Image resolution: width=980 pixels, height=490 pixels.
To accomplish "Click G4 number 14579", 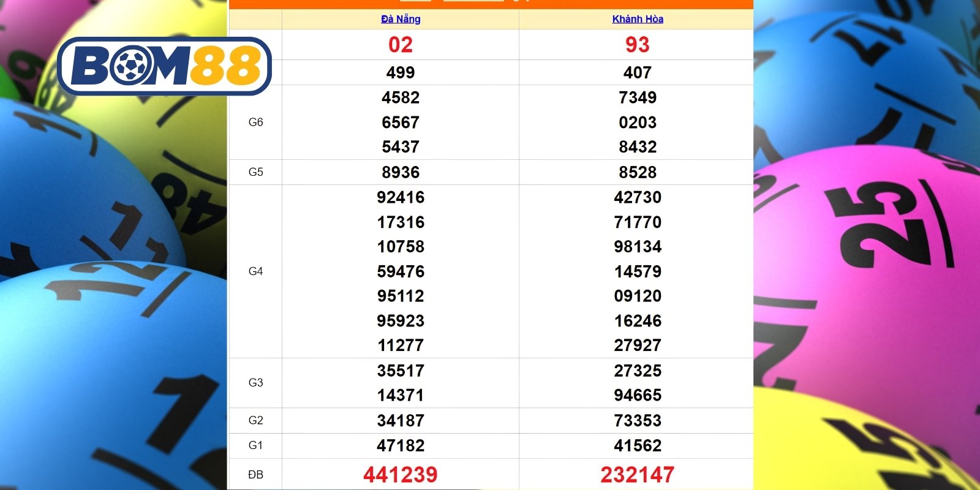I will tap(638, 271).
